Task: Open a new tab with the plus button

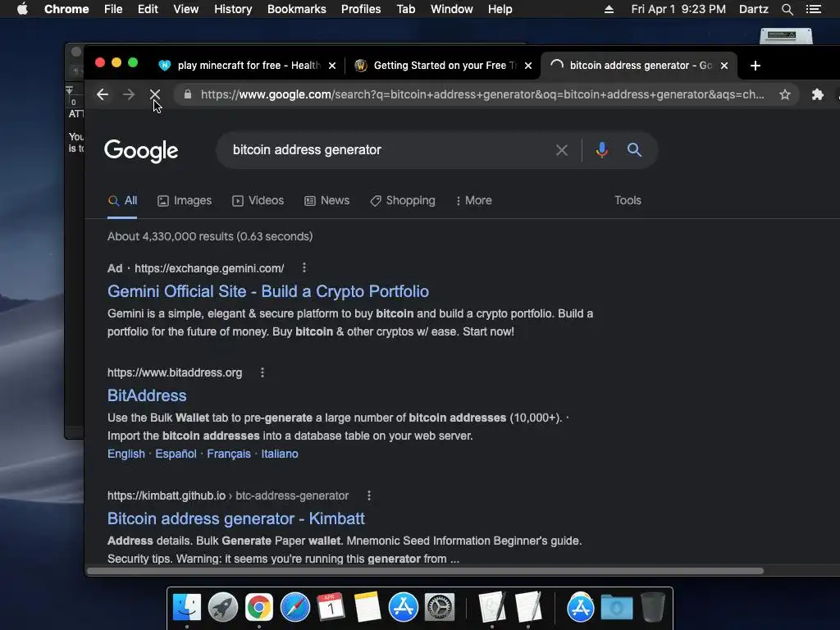Action: tap(756, 66)
